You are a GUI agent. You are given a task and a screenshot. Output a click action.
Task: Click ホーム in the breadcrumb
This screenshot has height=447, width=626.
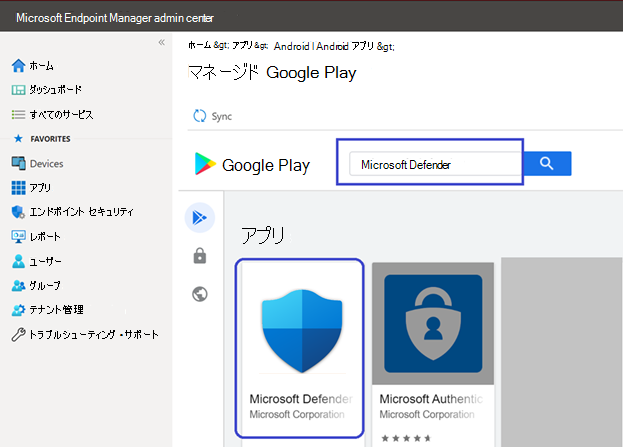pyautogui.click(x=199, y=45)
